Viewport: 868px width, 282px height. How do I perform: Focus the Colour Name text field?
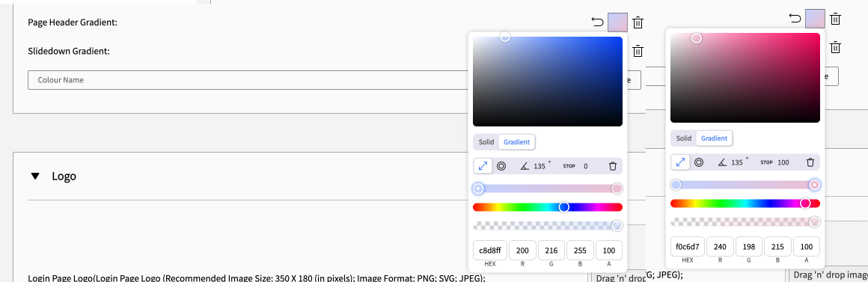coord(249,80)
